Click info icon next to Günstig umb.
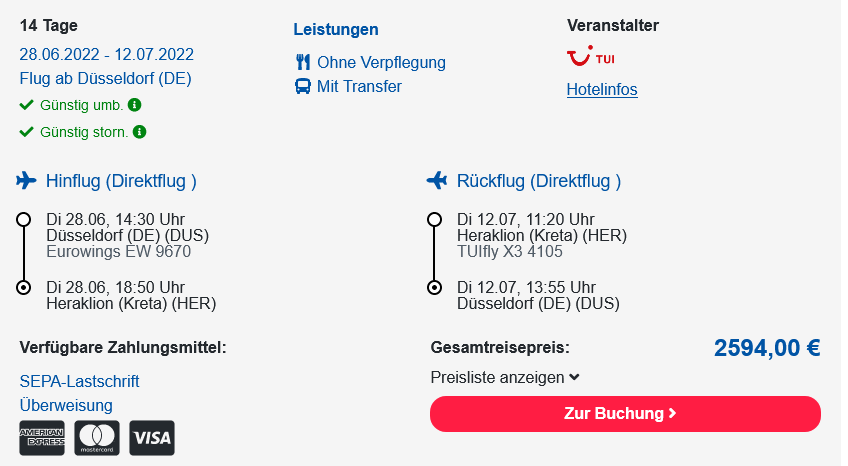 coord(135,105)
